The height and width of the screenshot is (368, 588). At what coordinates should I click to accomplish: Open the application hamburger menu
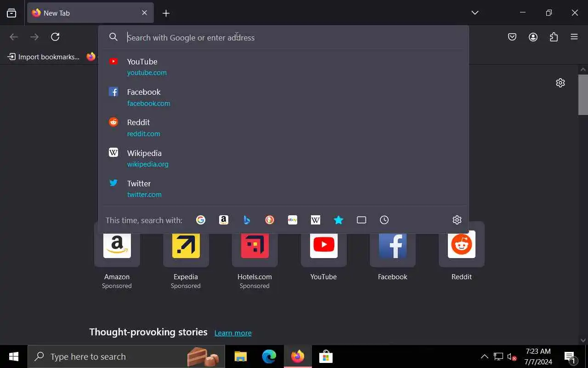click(574, 37)
